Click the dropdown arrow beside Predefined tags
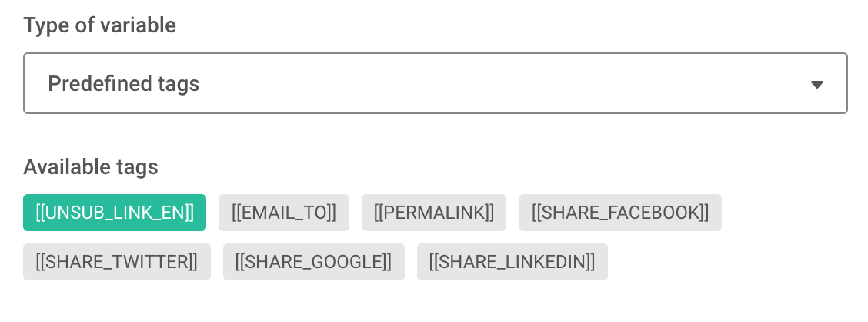Image resolution: width=868 pixels, height=322 pixels. (816, 84)
